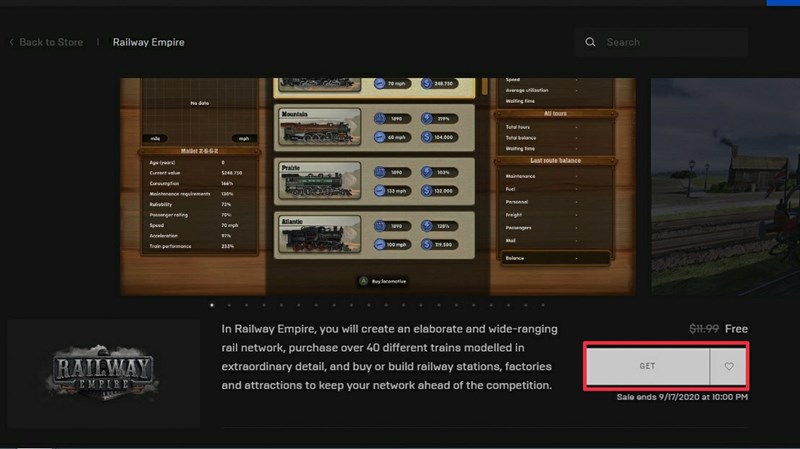The width and height of the screenshot is (800, 449).
Task: Click the crossed-out $11.99 price
Action: coord(704,329)
